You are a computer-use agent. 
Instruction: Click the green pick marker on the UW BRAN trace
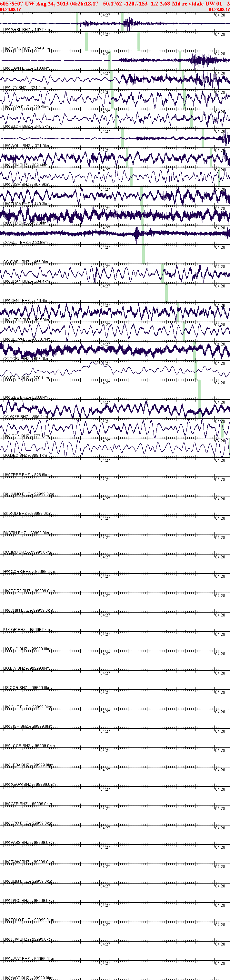click(x=163, y=274)
